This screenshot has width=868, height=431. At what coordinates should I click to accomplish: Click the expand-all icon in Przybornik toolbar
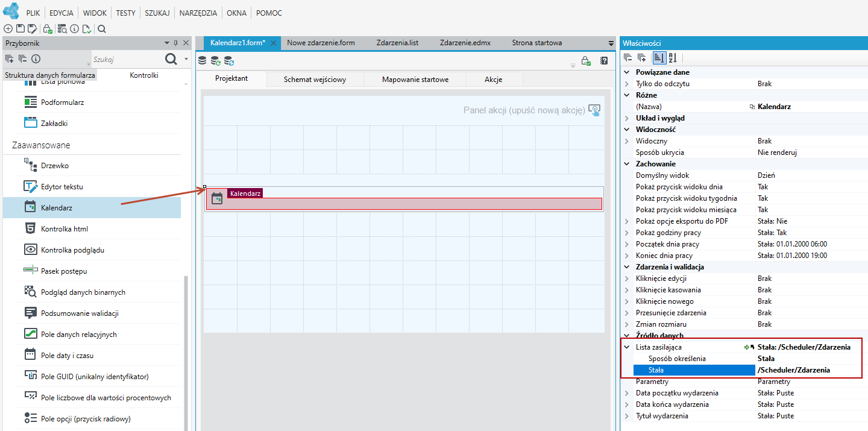point(9,58)
